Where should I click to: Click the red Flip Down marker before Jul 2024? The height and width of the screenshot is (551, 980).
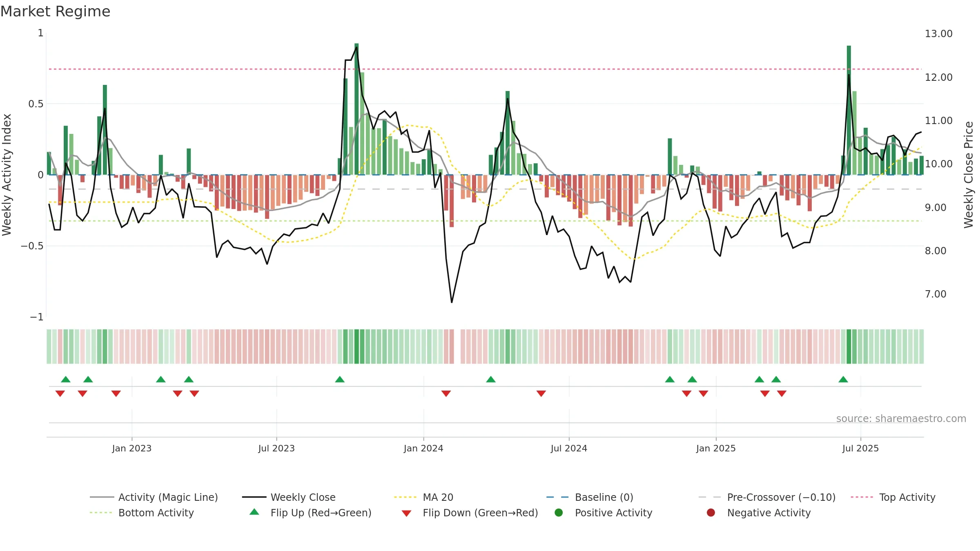point(541,393)
